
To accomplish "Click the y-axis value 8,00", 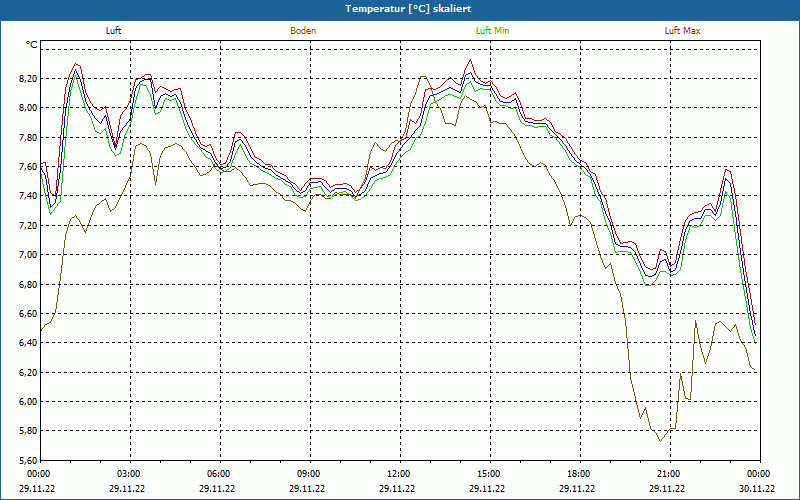I will tap(28, 108).
